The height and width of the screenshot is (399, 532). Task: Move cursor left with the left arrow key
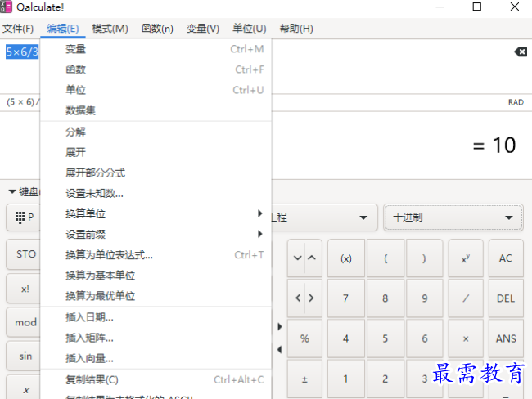pyautogui.click(x=298, y=298)
